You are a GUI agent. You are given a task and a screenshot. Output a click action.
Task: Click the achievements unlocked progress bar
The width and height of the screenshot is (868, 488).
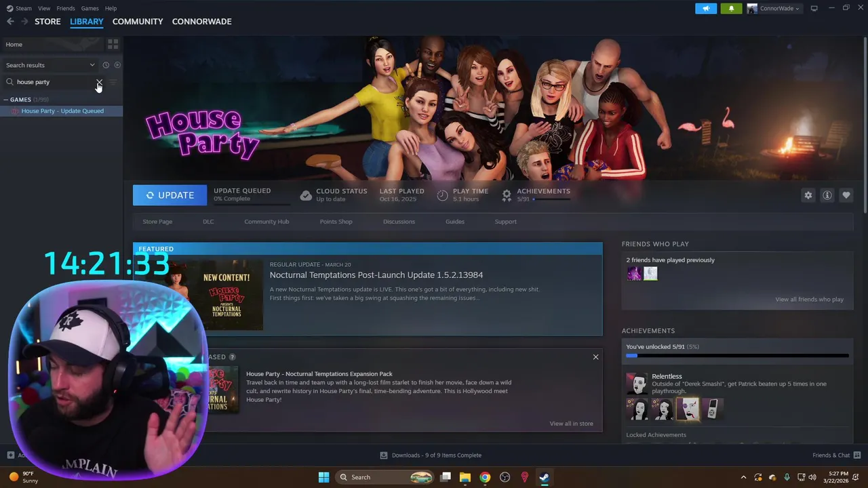pos(737,355)
